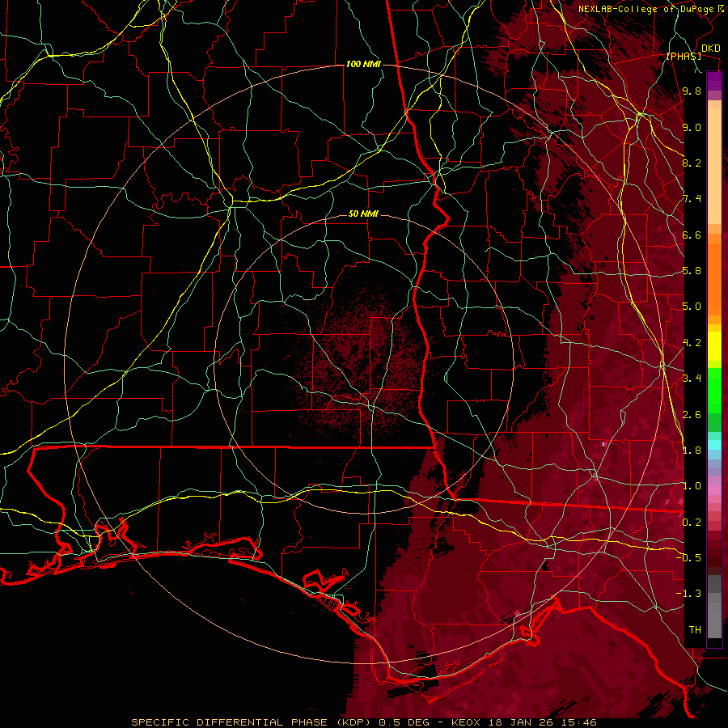Screen dimensions: 728x728
Task: Click the -1.3 value on the color scale
Action: [688, 594]
